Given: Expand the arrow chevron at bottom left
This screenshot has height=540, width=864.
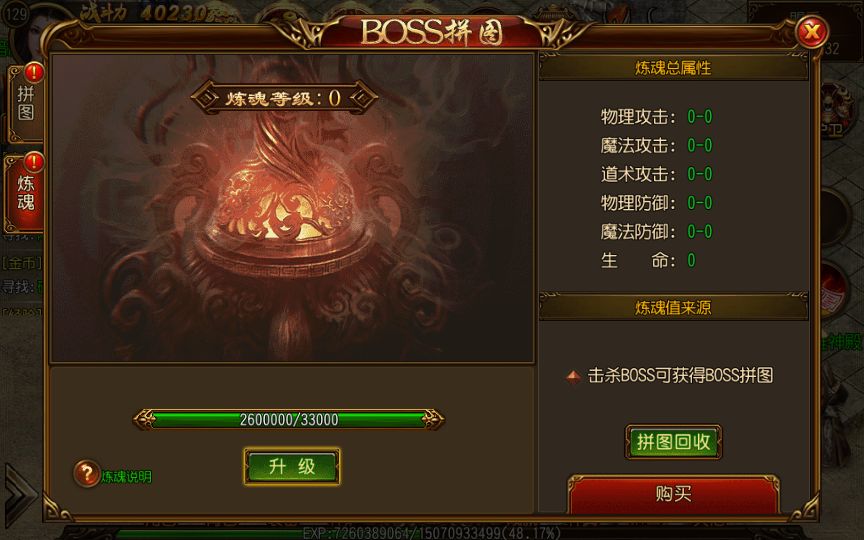Looking at the screenshot, I should (x=19, y=492).
